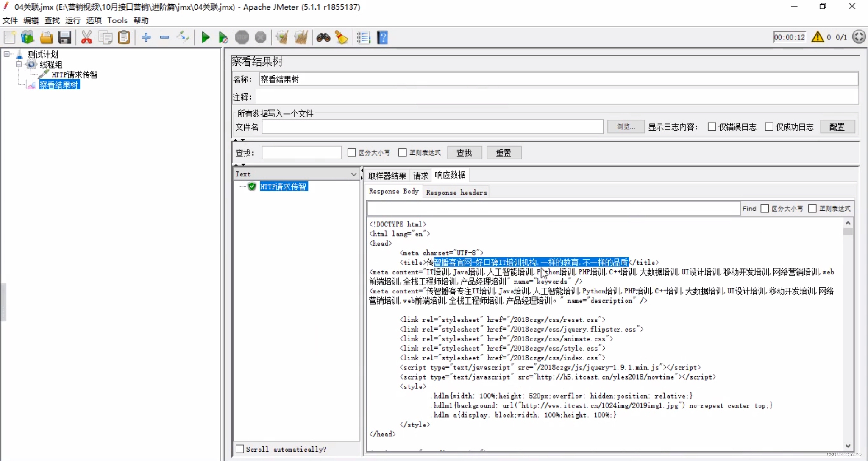Viewport: 868px width, 461px height.
Task: Select HTTP请求传智 in test plan tree
Action: 75,75
